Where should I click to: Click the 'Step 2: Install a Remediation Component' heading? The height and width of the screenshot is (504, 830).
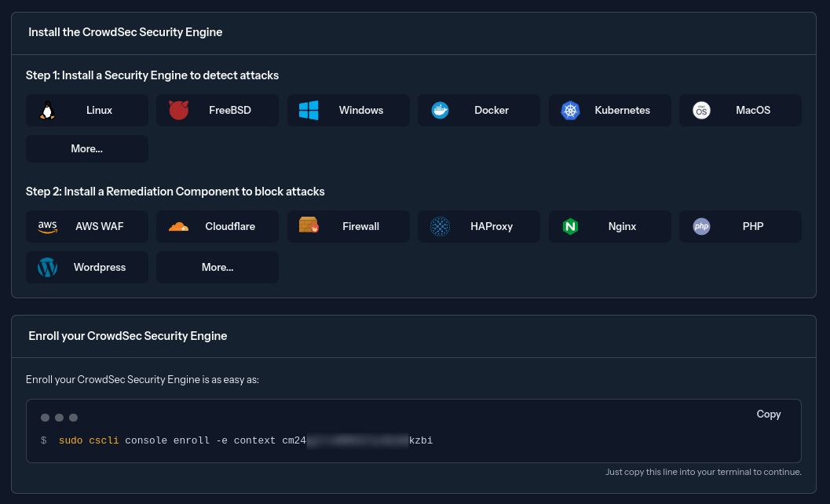click(175, 192)
